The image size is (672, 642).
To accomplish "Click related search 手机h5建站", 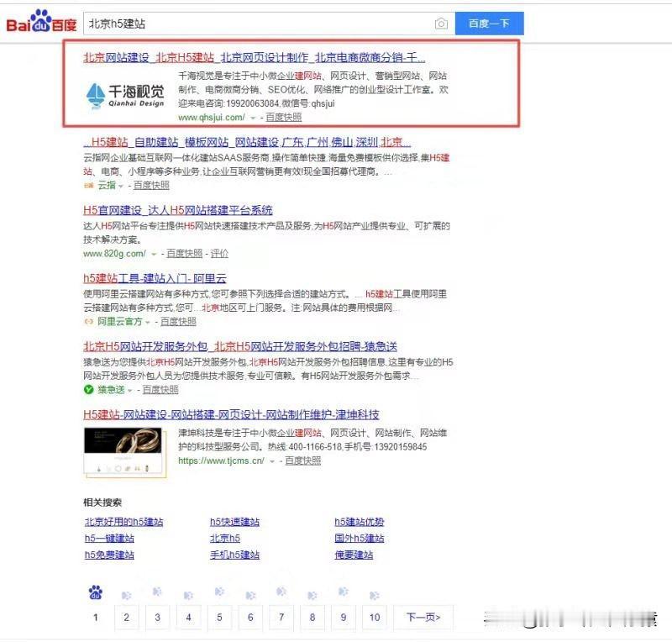I will 235,555.
